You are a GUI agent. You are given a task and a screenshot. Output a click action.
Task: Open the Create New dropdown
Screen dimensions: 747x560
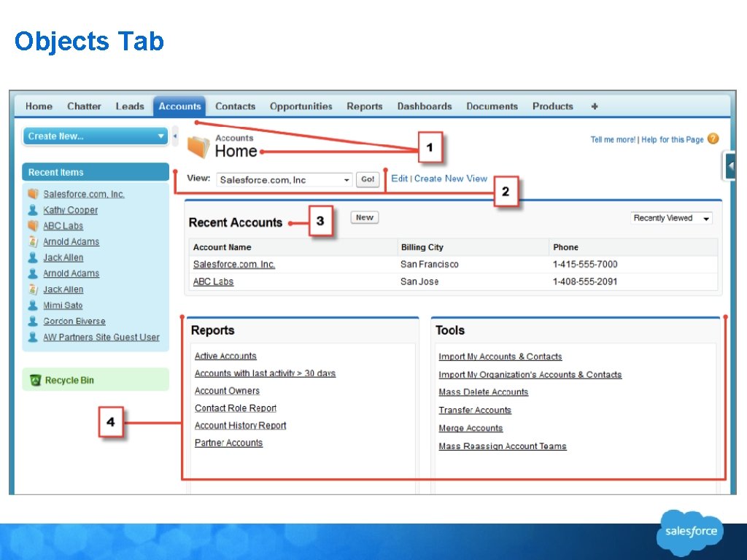pyautogui.click(x=96, y=136)
